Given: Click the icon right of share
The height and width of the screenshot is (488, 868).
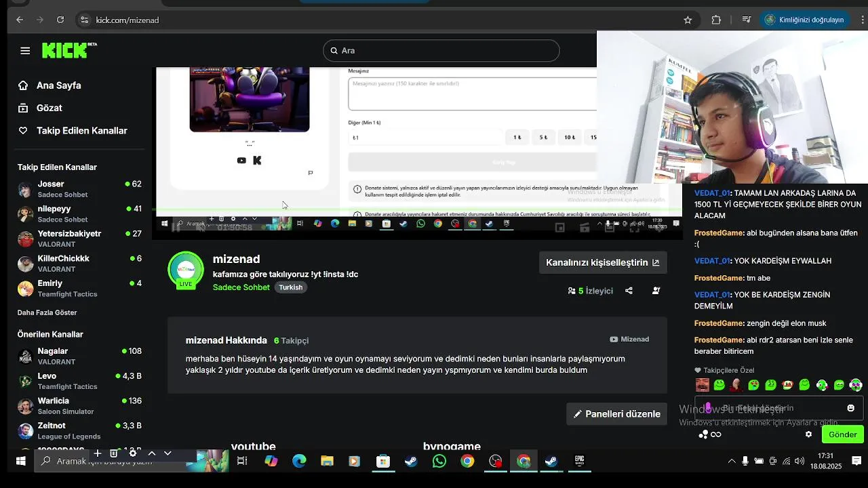Looking at the screenshot, I should [656, 291].
